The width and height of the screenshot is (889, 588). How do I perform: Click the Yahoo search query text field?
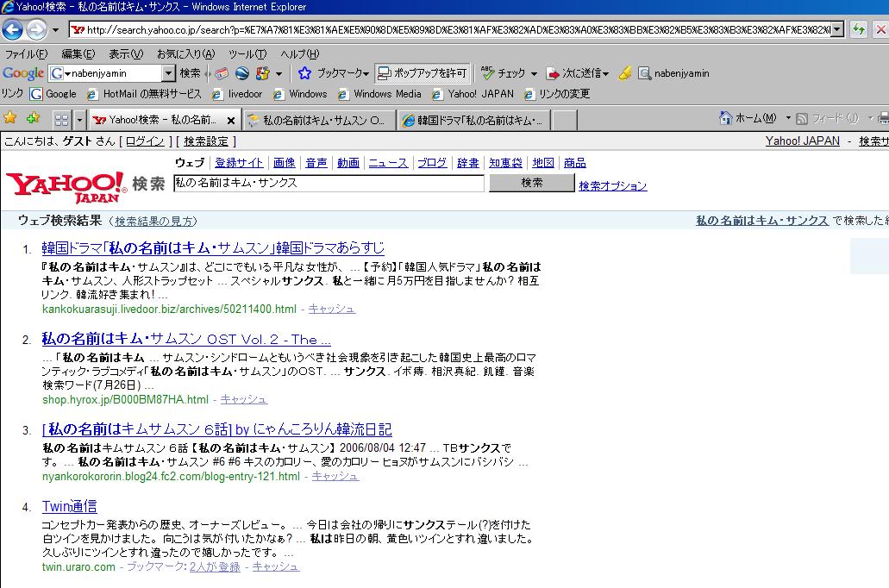click(329, 183)
